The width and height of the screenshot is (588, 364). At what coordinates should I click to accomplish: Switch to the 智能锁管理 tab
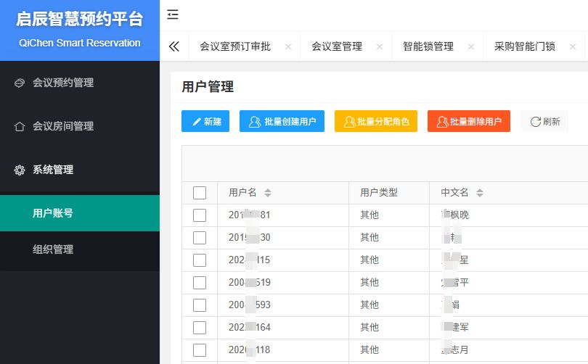coord(428,46)
